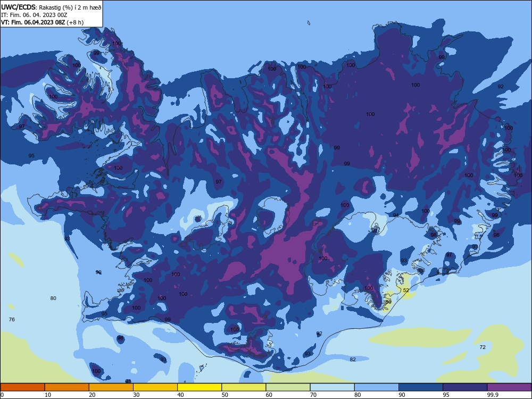Image resolution: width=532 pixels, height=399 pixels.
Task: Click the value 76 off the southwest coast
Action: click(x=12, y=319)
